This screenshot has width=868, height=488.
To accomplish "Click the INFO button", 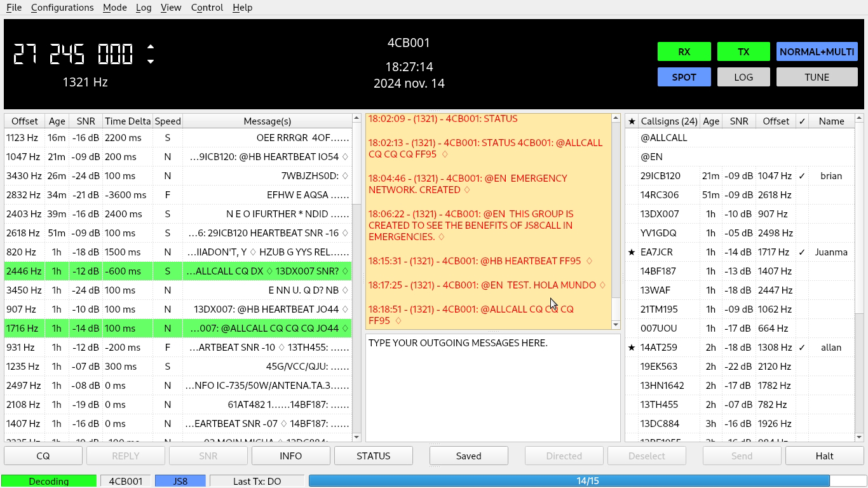I will (x=291, y=456).
